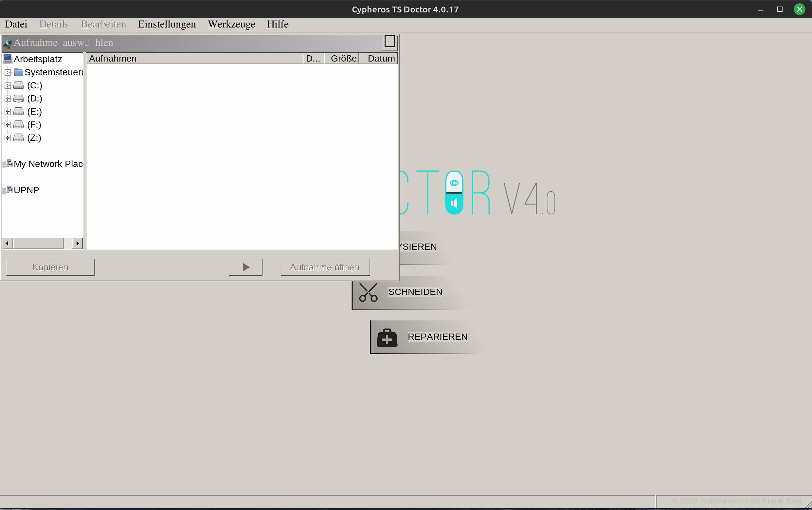Select the My Network Places label
Image resolution: width=812 pixels, height=510 pixels.
click(48, 164)
